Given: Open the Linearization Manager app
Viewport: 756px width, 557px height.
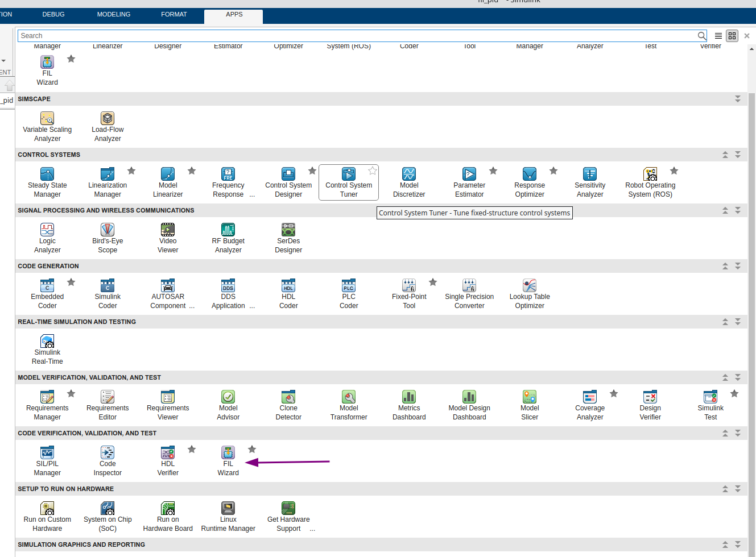Looking at the screenshot, I should click(x=108, y=182).
